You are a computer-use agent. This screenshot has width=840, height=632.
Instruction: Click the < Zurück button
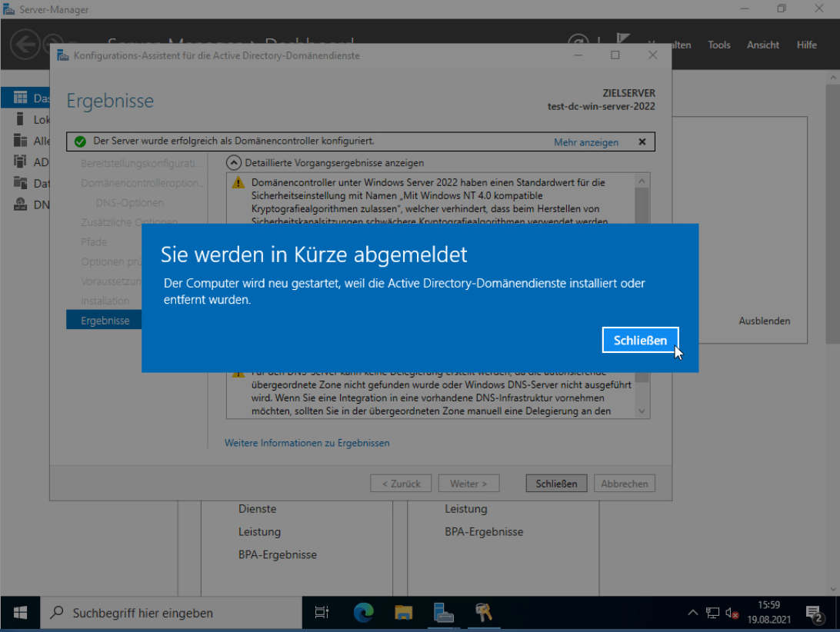[x=401, y=484]
